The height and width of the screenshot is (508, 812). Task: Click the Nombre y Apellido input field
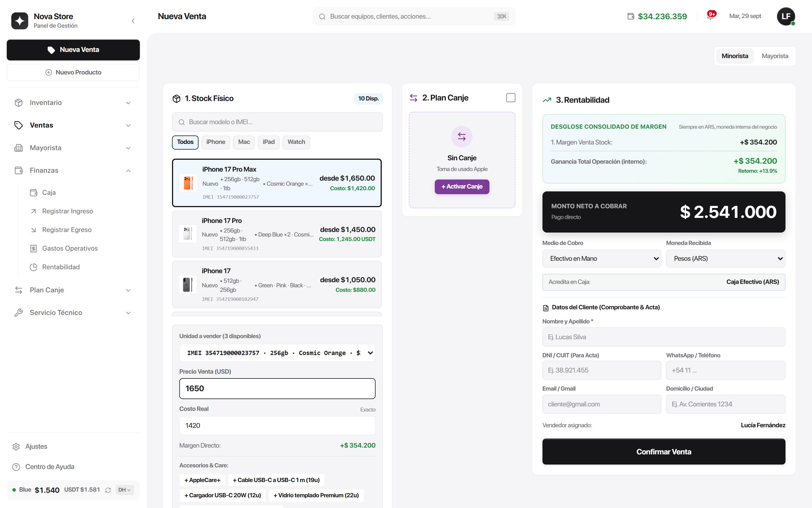(x=664, y=337)
